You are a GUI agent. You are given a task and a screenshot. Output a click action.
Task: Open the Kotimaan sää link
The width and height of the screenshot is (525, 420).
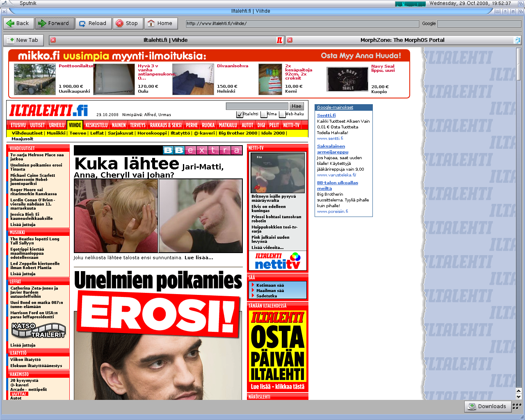(270, 285)
